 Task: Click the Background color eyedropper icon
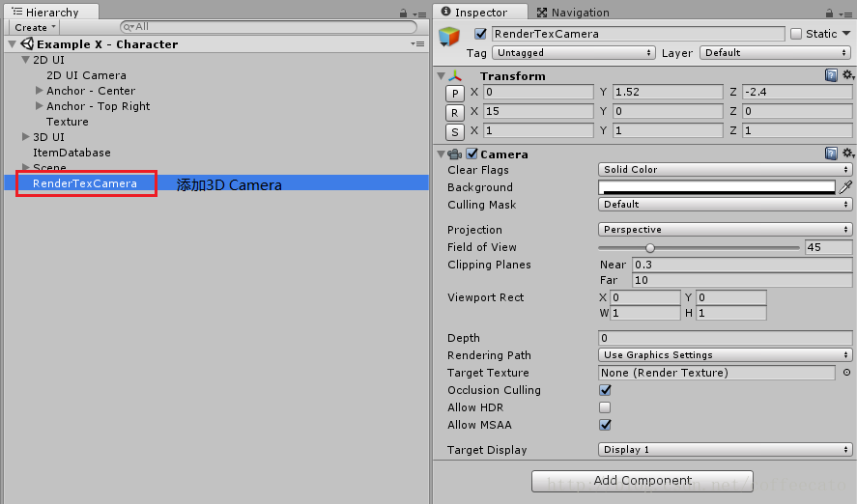845,187
